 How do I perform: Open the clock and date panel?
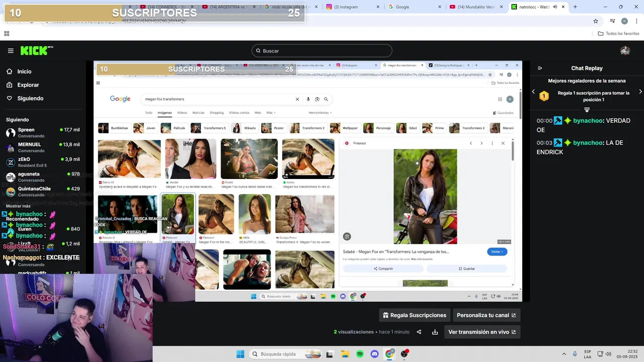pos(628,354)
